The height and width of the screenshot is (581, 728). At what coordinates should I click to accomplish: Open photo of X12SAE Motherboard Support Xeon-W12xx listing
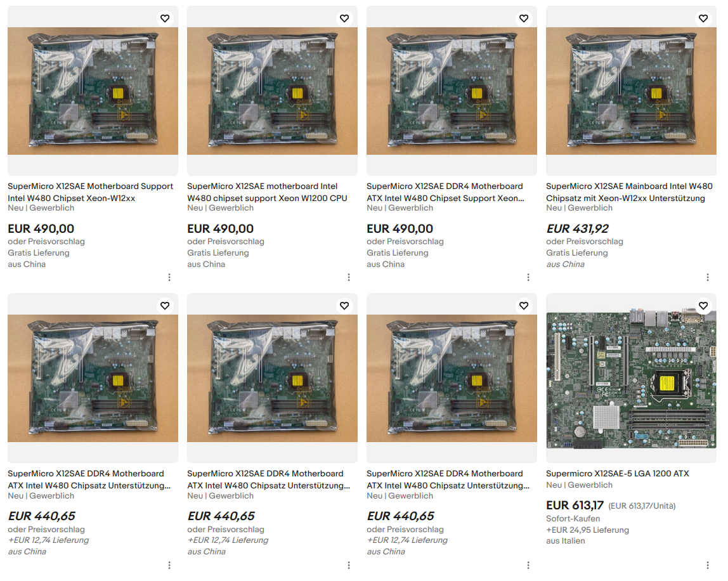click(x=93, y=91)
